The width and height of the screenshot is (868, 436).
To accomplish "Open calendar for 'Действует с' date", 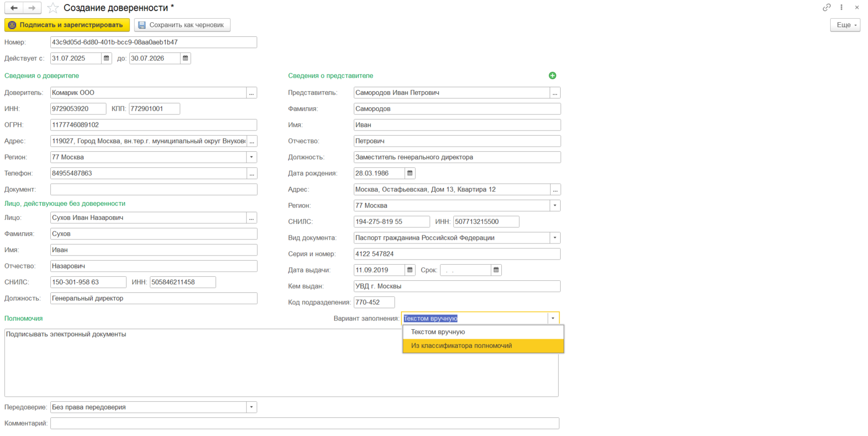I will [106, 58].
